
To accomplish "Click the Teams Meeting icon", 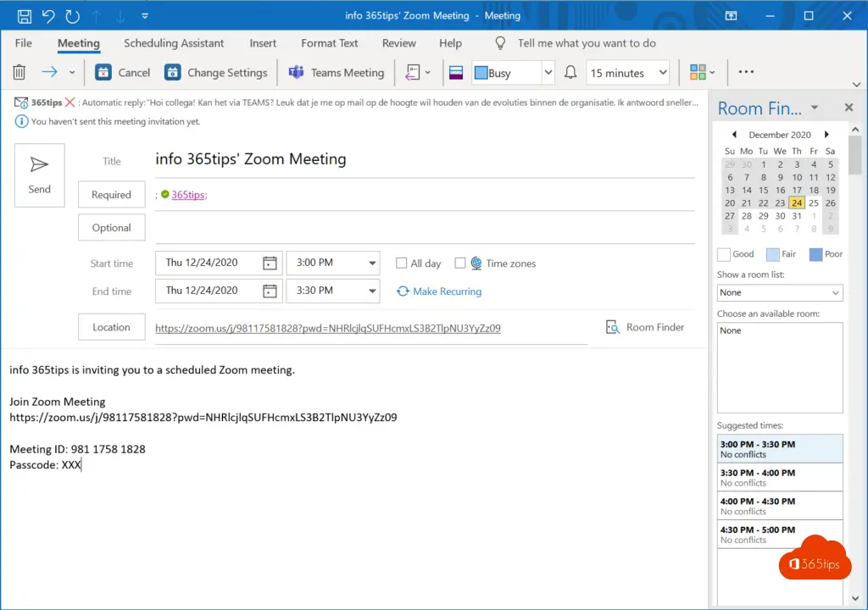I will pos(297,73).
